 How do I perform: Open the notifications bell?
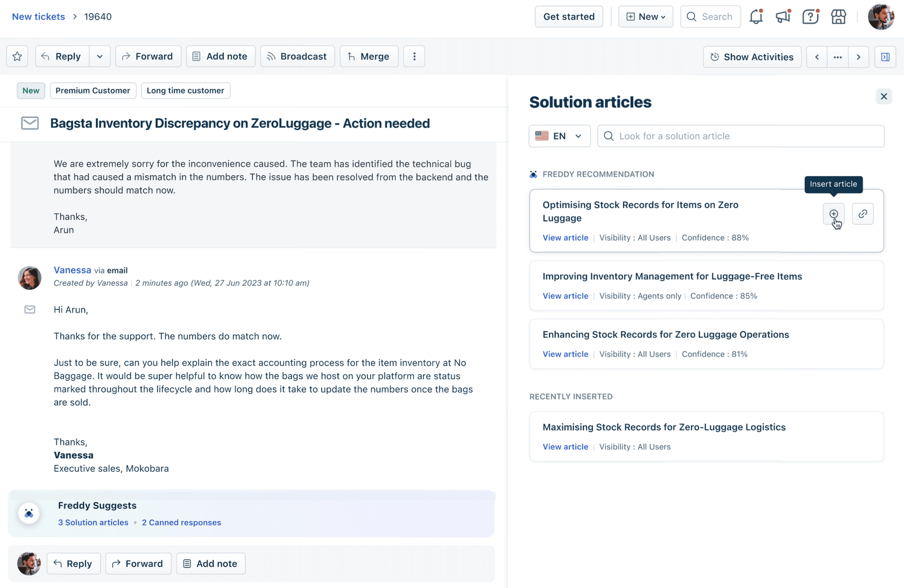coord(756,17)
